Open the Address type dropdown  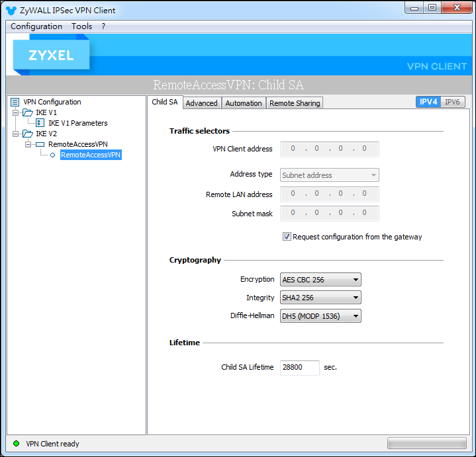[330, 175]
